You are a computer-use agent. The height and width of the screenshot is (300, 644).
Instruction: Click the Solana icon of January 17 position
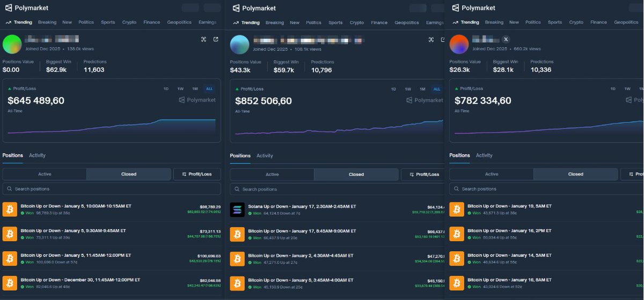pos(237,209)
